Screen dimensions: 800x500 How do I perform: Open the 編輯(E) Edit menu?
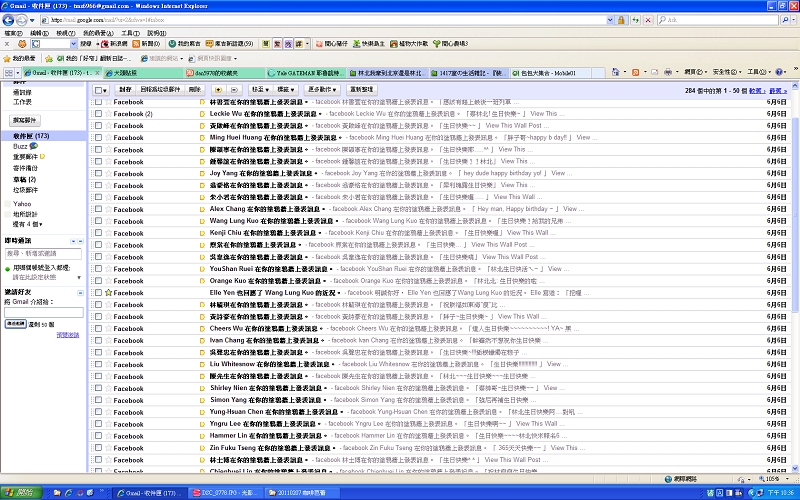39,33
